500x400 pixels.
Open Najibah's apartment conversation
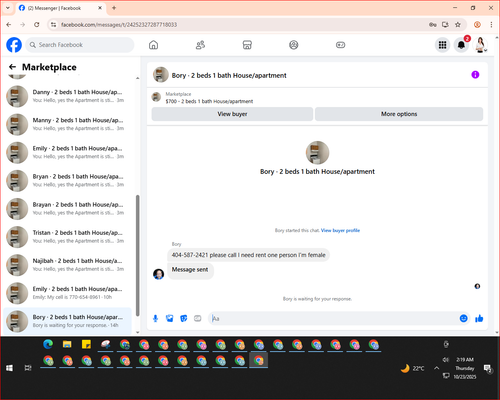[67, 265]
